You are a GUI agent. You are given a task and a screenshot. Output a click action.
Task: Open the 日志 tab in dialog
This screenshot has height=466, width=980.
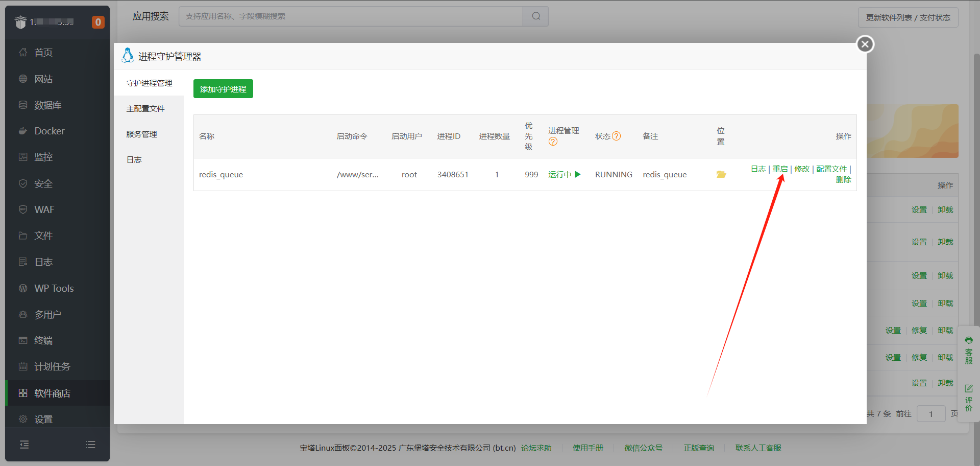coord(134,160)
